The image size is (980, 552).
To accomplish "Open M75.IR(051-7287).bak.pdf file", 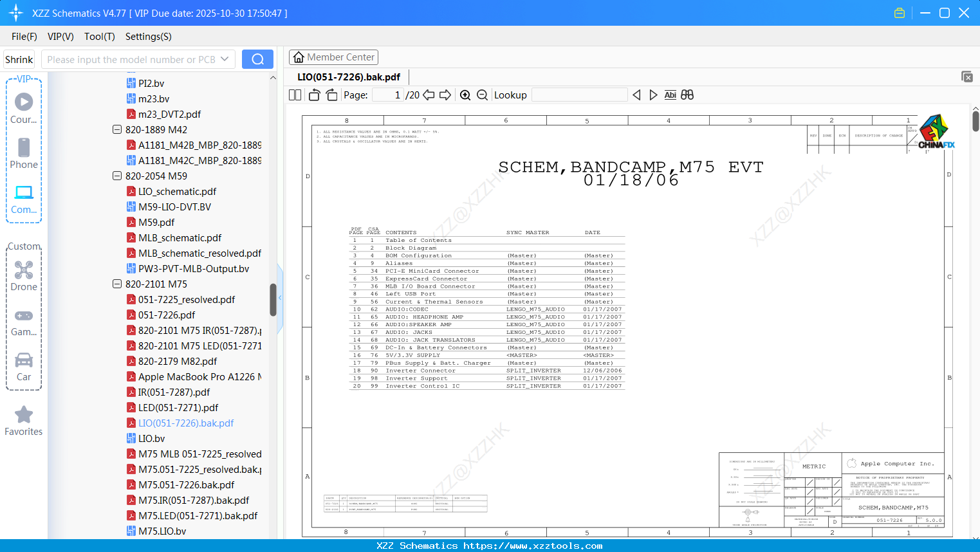I will point(188,500).
